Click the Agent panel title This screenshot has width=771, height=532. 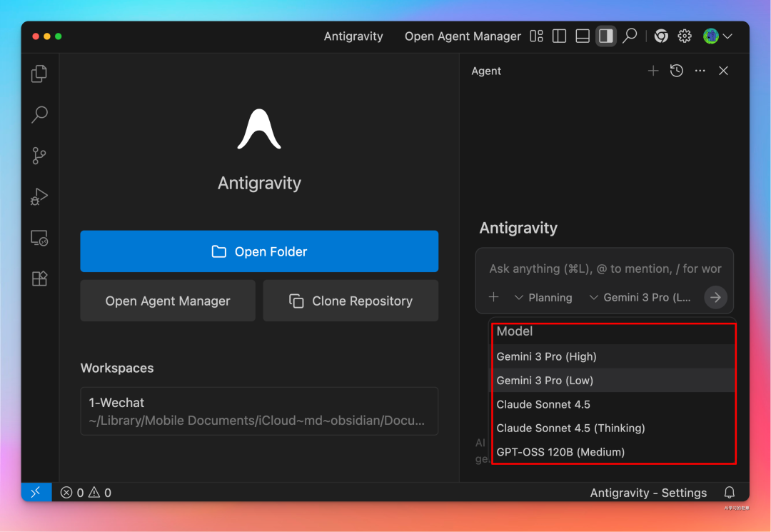tap(486, 71)
